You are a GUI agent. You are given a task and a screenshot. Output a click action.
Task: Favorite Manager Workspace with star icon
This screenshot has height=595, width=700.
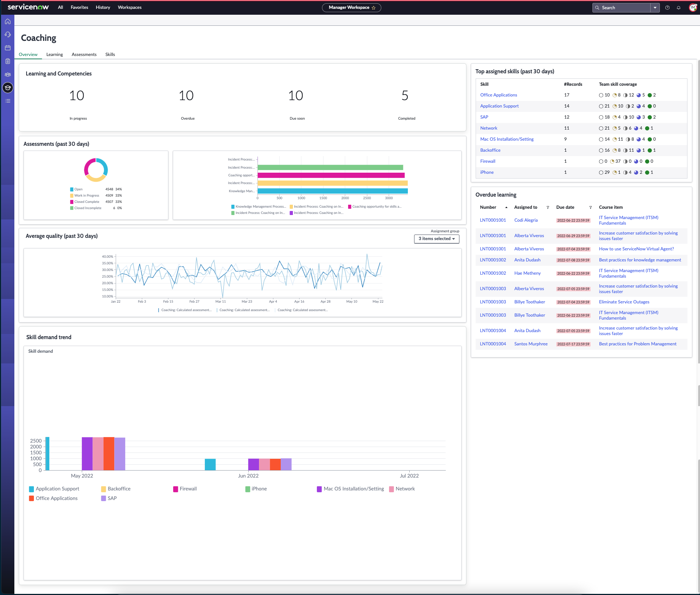click(x=374, y=8)
